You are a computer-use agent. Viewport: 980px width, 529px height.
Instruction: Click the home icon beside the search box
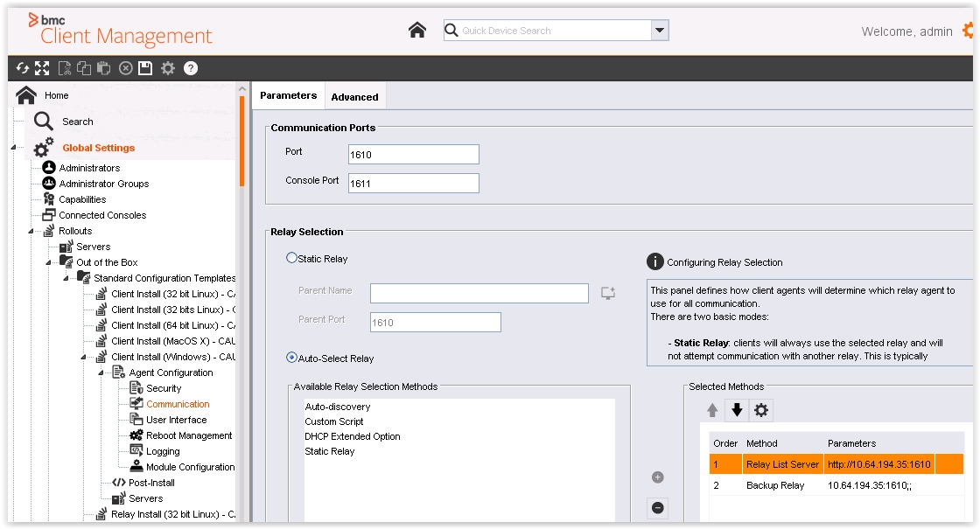[417, 31]
